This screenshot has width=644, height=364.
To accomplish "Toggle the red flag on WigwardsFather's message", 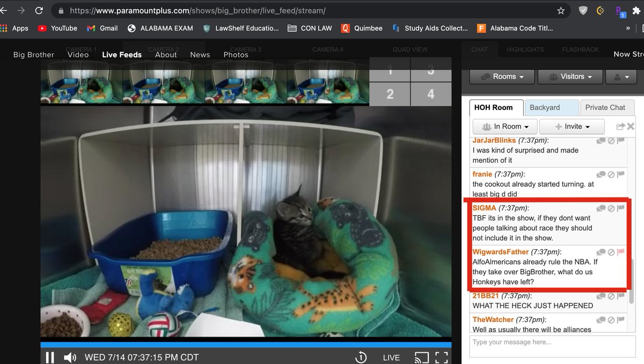I will [621, 252].
